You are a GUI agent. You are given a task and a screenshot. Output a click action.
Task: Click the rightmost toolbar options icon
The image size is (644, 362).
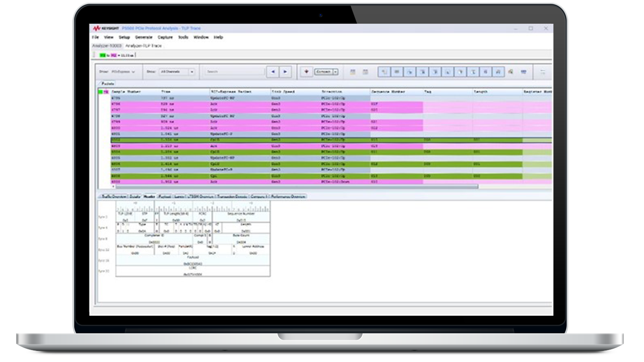(x=543, y=72)
